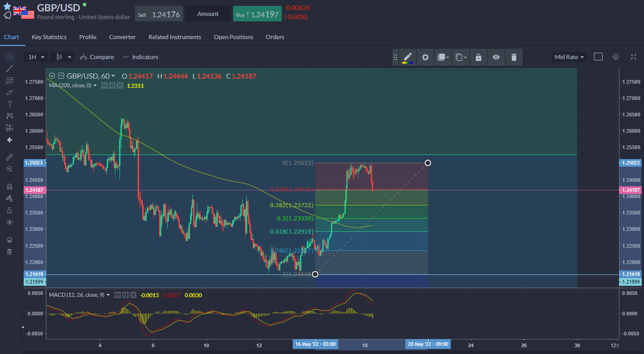Select the Text annotation tool
Viewport: 644px width, 354px height.
[9, 104]
